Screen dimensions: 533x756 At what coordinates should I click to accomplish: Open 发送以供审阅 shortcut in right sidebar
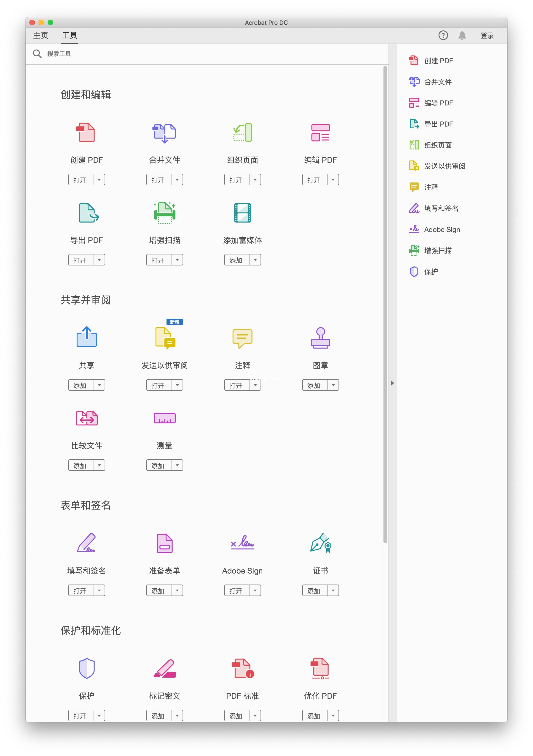[x=437, y=166]
